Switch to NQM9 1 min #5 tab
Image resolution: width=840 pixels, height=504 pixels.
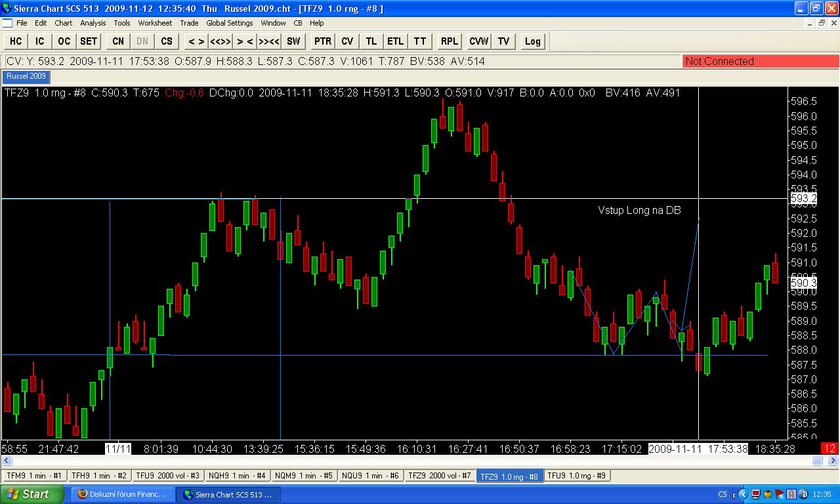click(x=304, y=476)
